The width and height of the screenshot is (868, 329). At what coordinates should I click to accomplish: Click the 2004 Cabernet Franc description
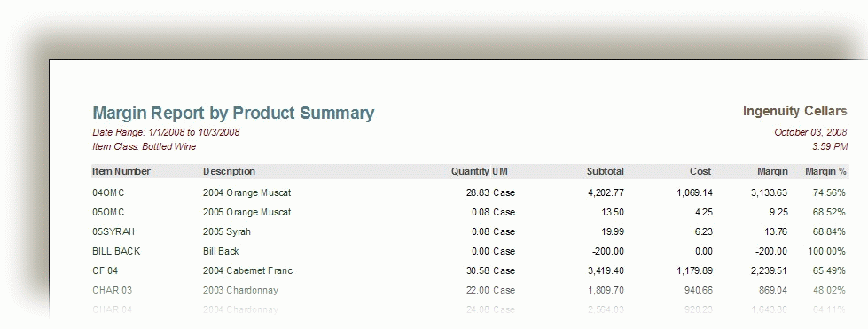248,270
